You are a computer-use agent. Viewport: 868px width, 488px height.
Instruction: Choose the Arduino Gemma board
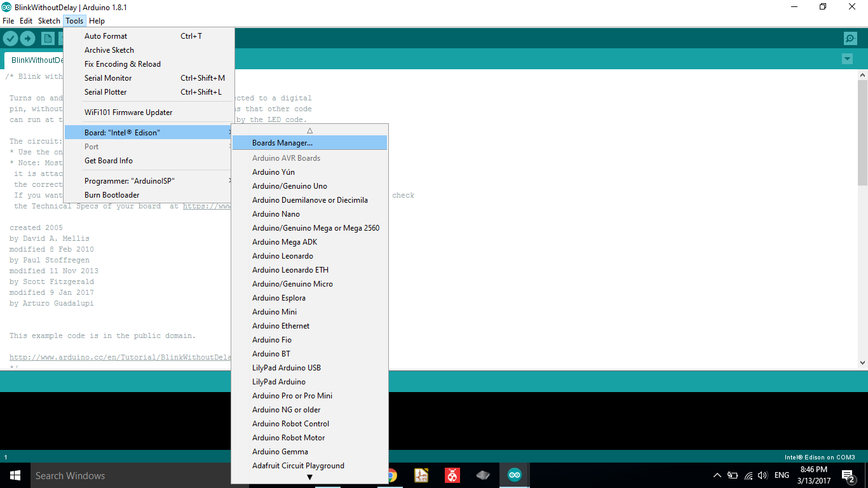click(x=309, y=452)
